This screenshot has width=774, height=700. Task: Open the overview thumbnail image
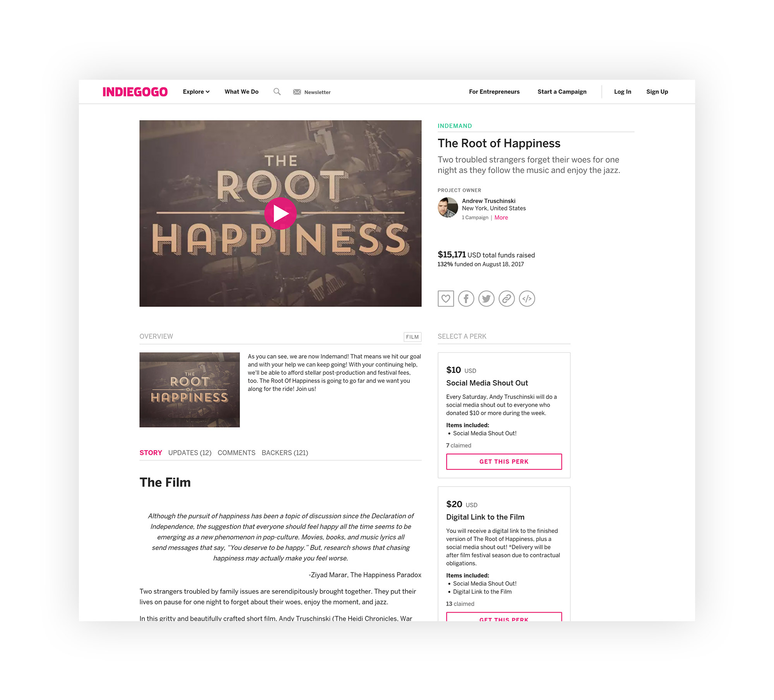190,390
